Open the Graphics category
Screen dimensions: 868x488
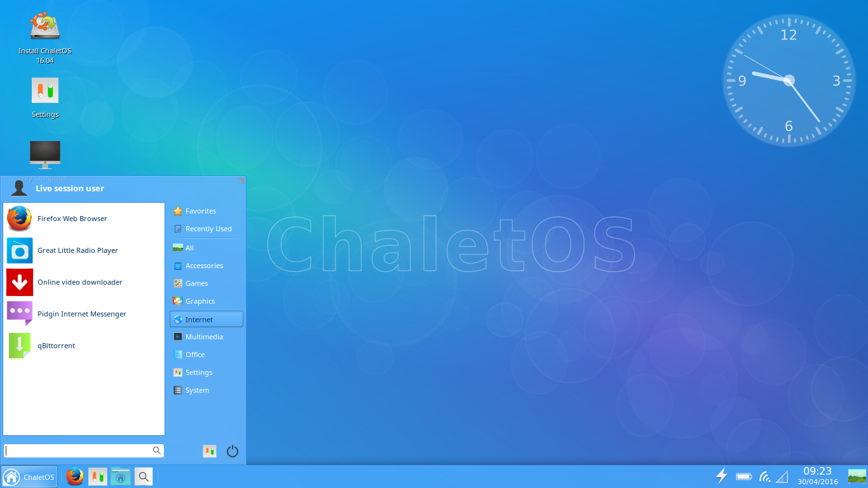tap(207, 301)
